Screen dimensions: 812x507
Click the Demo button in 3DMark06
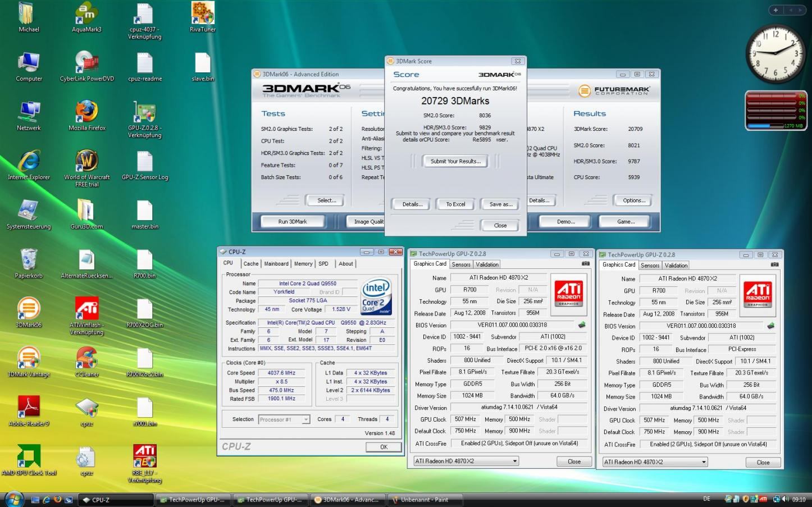pos(565,222)
